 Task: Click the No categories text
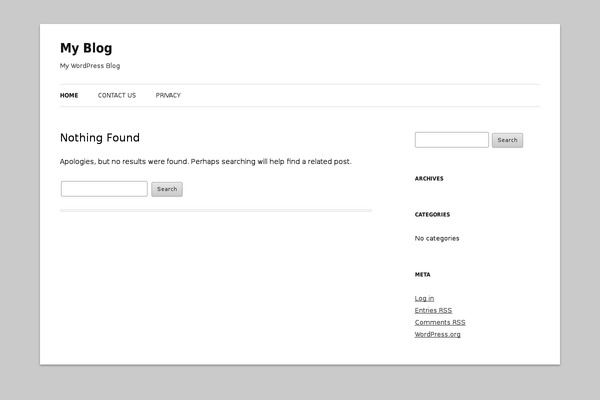pyautogui.click(x=437, y=238)
